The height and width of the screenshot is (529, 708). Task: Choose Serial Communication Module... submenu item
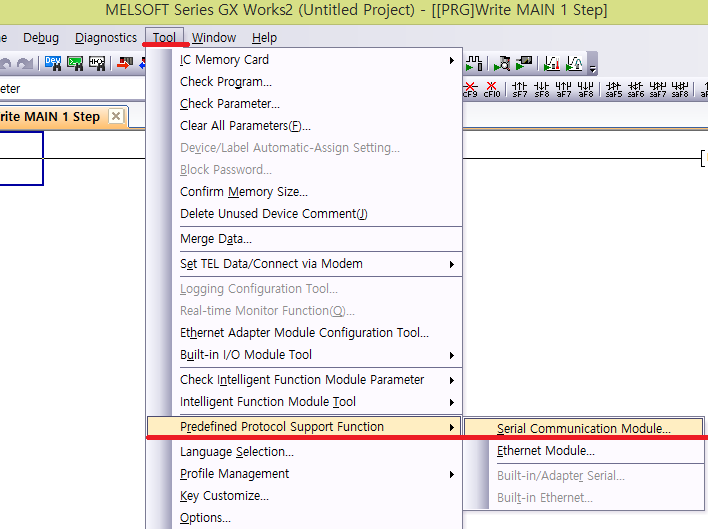pos(583,428)
